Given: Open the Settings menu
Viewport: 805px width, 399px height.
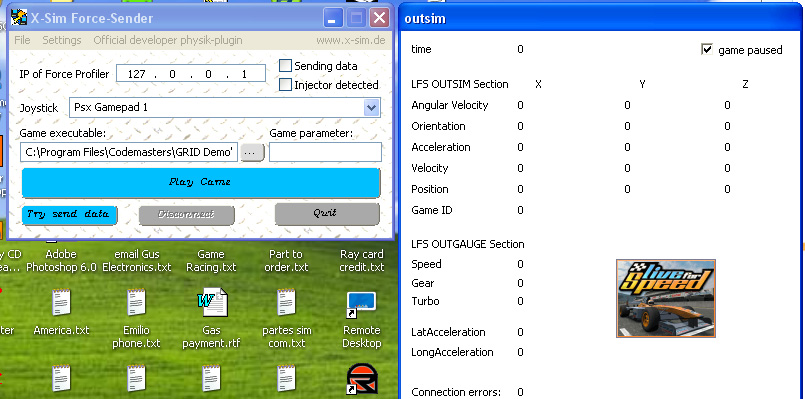Looking at the screenshot, I should [x=62, y=40].
